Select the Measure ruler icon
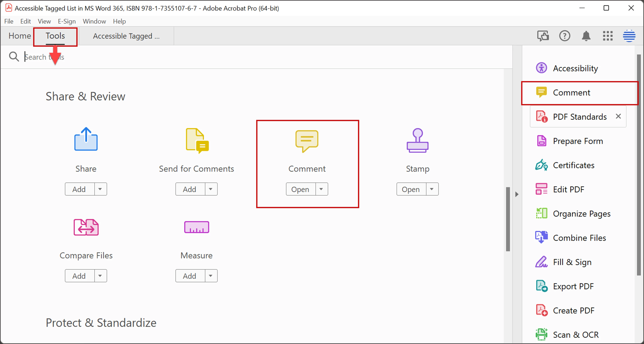Screen dimensions: 644x344 pos(197,227)
